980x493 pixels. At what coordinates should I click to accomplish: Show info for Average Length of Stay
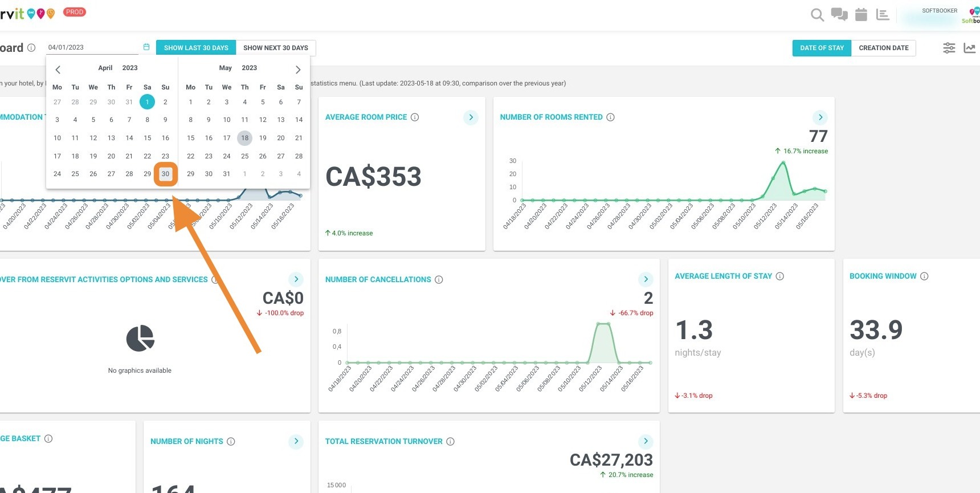pyautogui.click(x=780, y=276)
